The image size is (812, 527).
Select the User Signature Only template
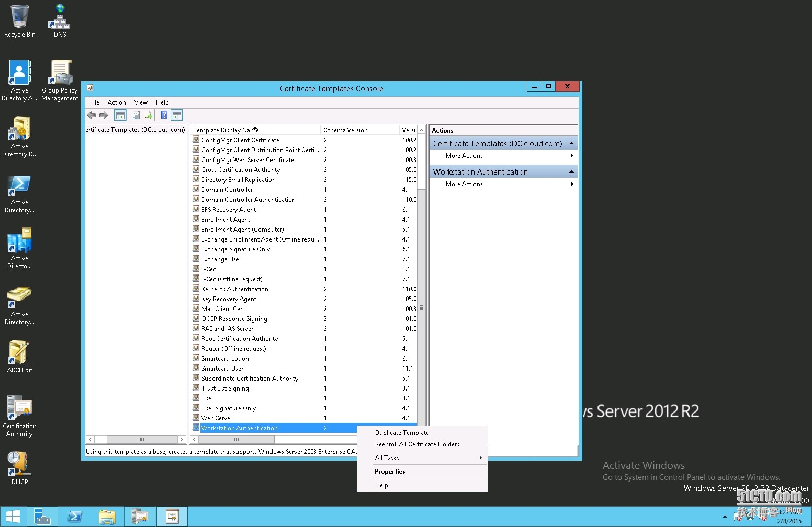(x=229, y=408)
